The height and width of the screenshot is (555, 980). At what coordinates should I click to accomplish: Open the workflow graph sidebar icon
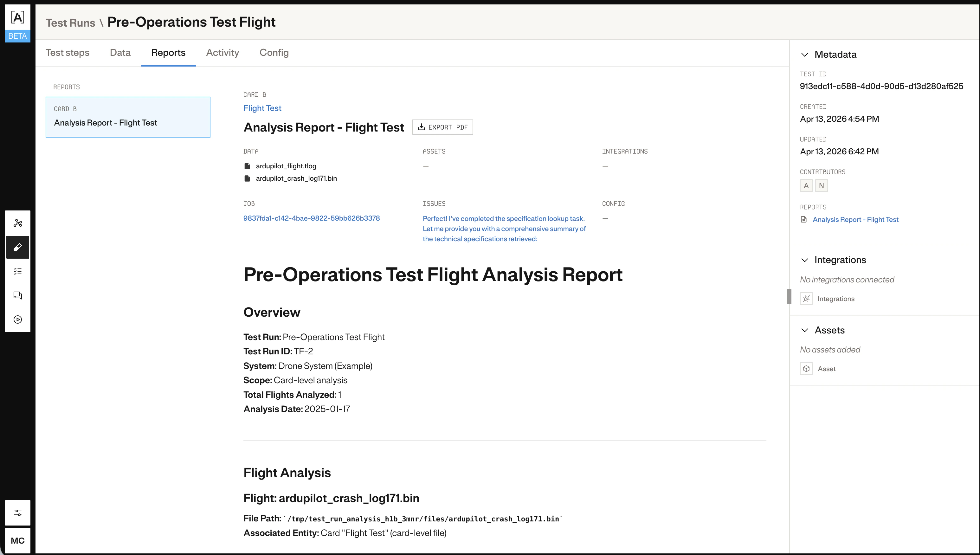(x=17, y=223)
